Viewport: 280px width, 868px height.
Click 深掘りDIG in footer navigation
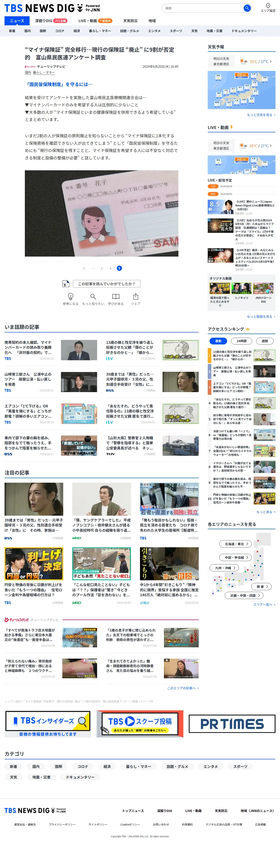click(164, 811)
